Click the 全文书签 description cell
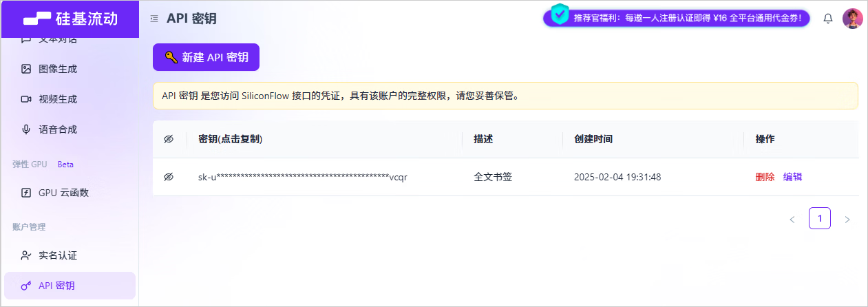This screenshot has height=307, width=868. click(x=493, y=177)
